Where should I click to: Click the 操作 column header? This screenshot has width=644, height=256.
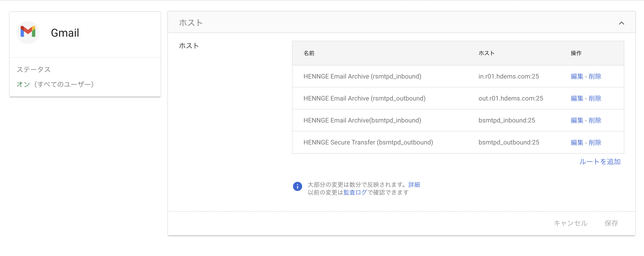[576, 53]
